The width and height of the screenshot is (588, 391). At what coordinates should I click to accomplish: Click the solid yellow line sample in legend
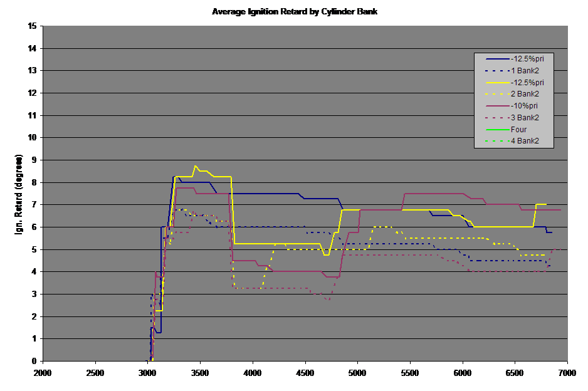[497, 82]
